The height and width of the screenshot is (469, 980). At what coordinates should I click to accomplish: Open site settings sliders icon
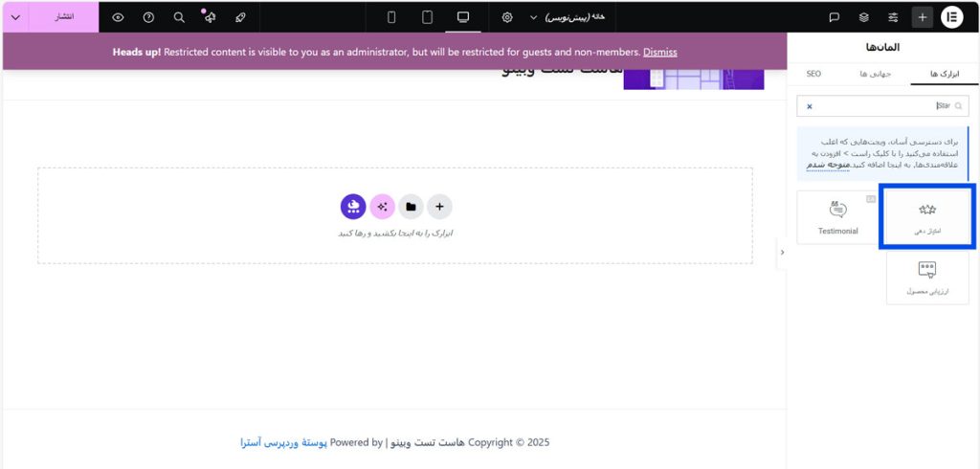point(893,17)
